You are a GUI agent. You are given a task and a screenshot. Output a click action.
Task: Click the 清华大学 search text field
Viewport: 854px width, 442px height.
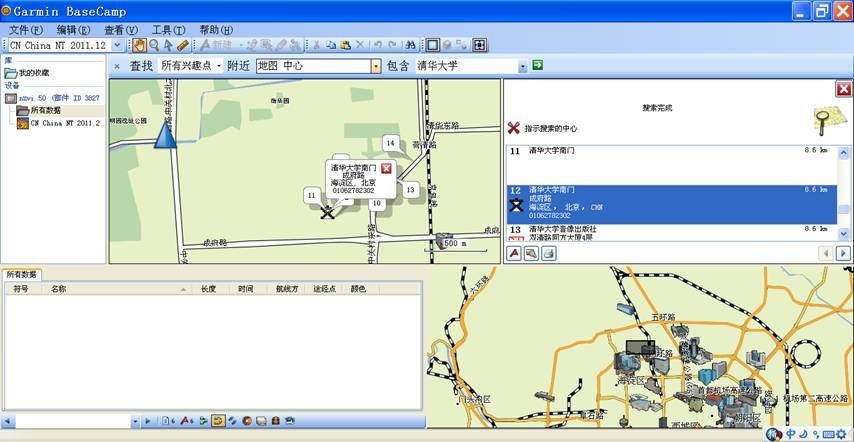pos(467,66)
